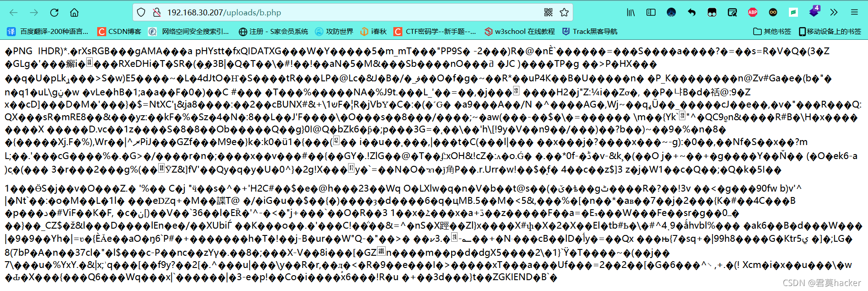The image size is (868, 291).
Task: Open the infinity symbol extension icon
Action: click(773, 12)
